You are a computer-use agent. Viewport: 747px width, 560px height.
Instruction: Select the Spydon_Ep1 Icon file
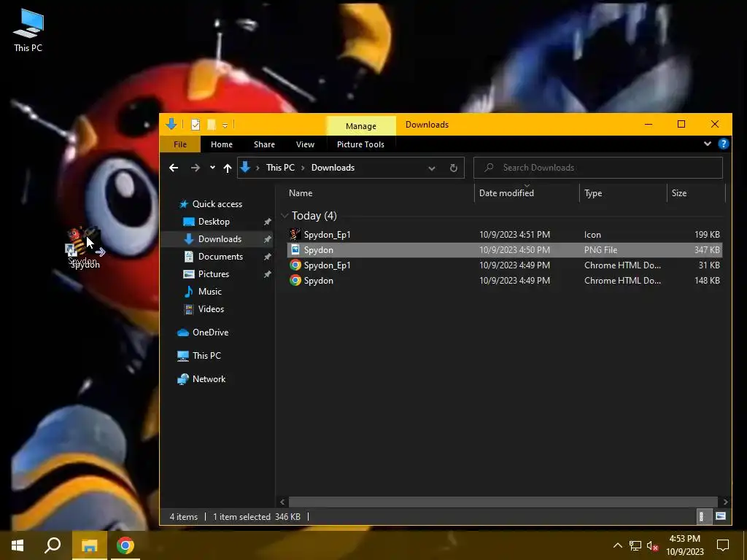(x=505, y=235)
